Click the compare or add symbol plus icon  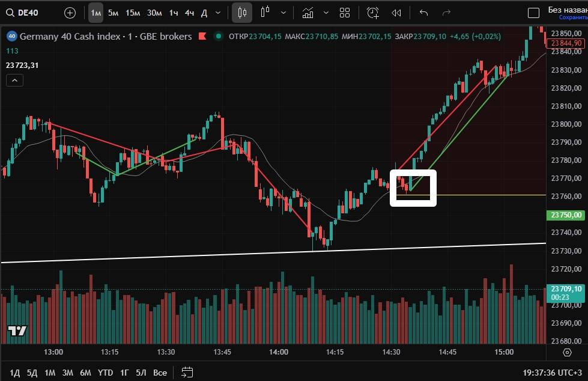(x=70, y=13)
